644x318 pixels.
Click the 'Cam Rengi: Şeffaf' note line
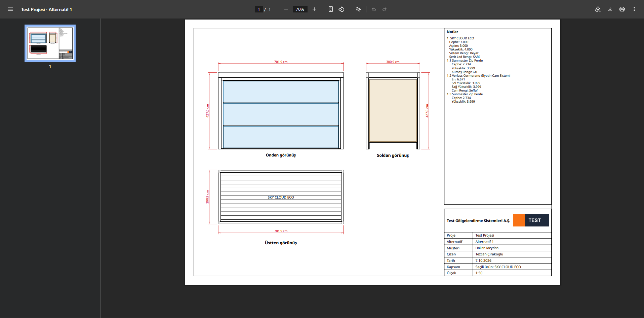click(465, 91)
